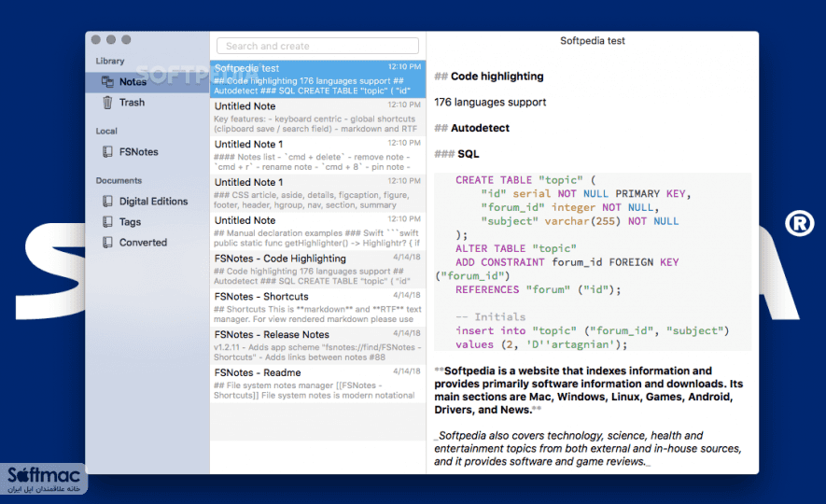Click the Softmac logo badge

point(44,479)
